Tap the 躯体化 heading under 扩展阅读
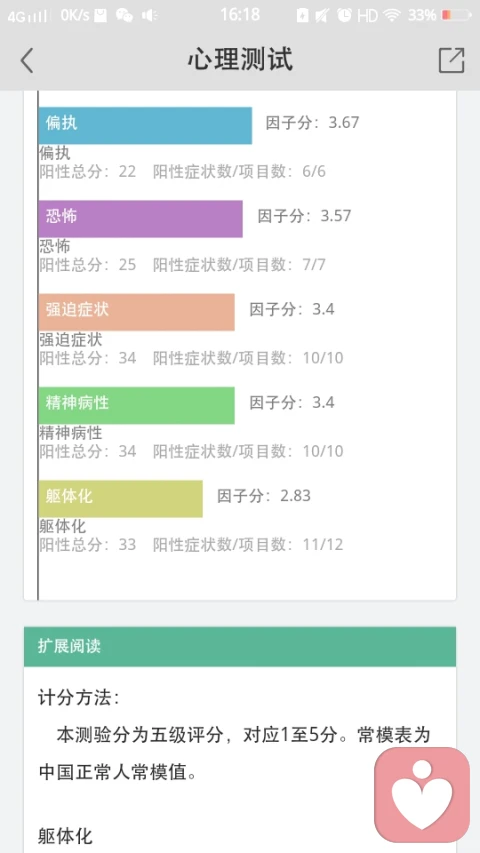The height and width of the screenshot is (853, 480). [65, 836]
